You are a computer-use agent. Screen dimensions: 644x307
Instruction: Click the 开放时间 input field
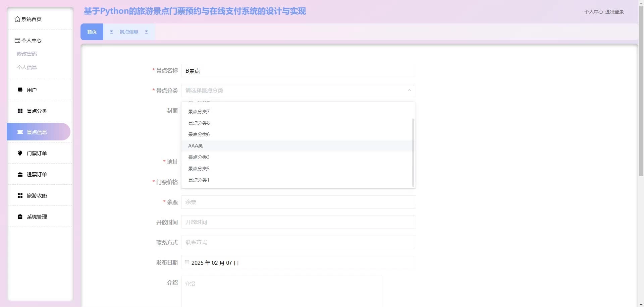tap(298, 222)
